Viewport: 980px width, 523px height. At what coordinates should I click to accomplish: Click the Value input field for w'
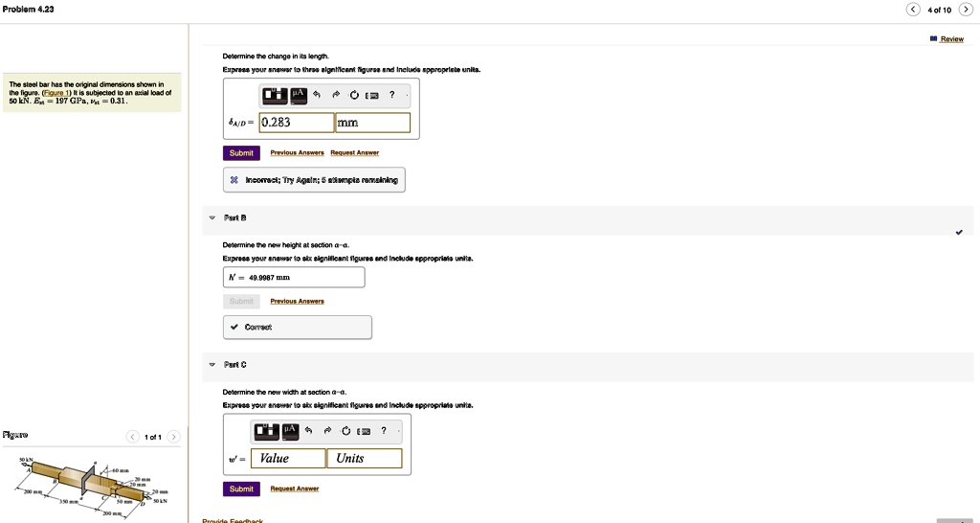[288, 458]
